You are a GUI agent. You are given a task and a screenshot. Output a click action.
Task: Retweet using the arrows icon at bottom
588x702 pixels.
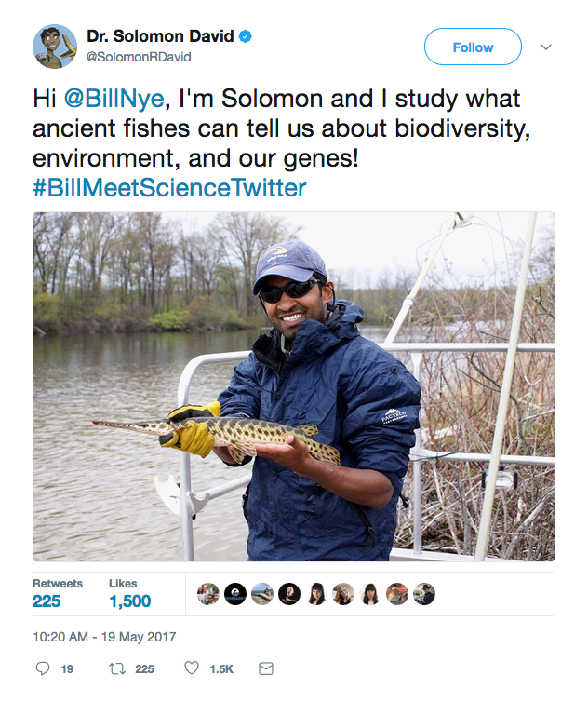118,668
